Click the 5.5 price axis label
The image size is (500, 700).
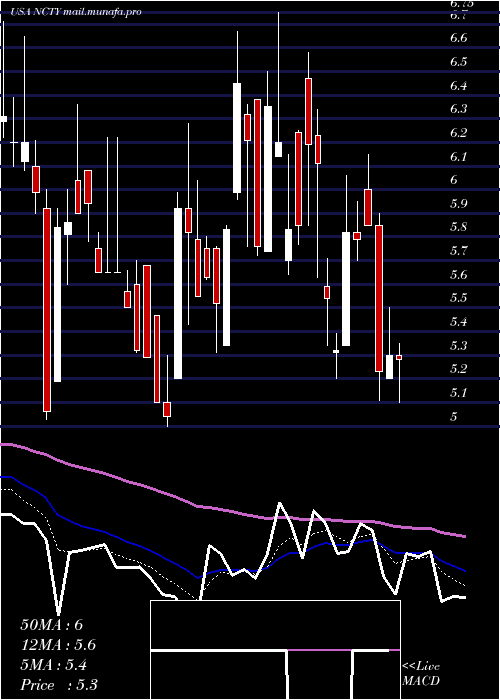click(x=458, y=298)
